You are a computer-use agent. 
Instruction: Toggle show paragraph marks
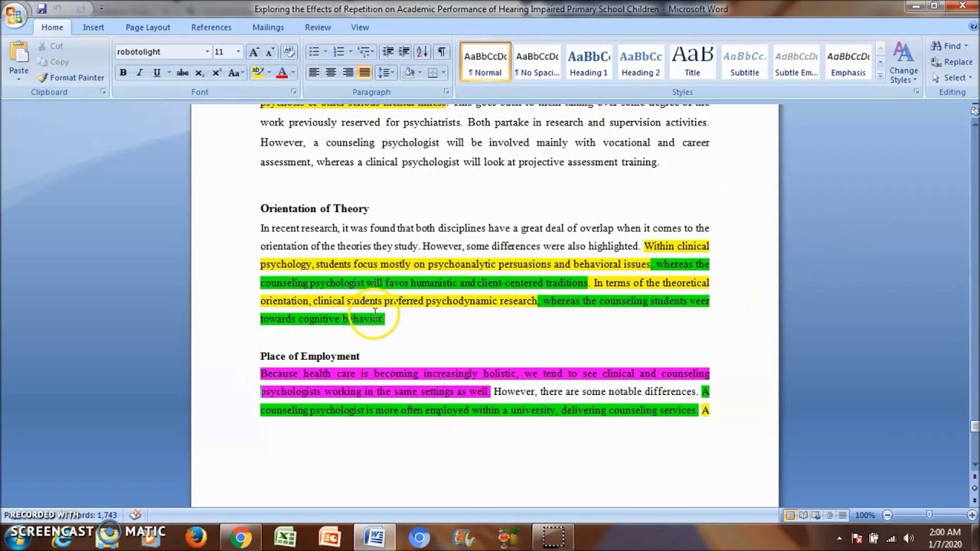click(x=442, y=52)
